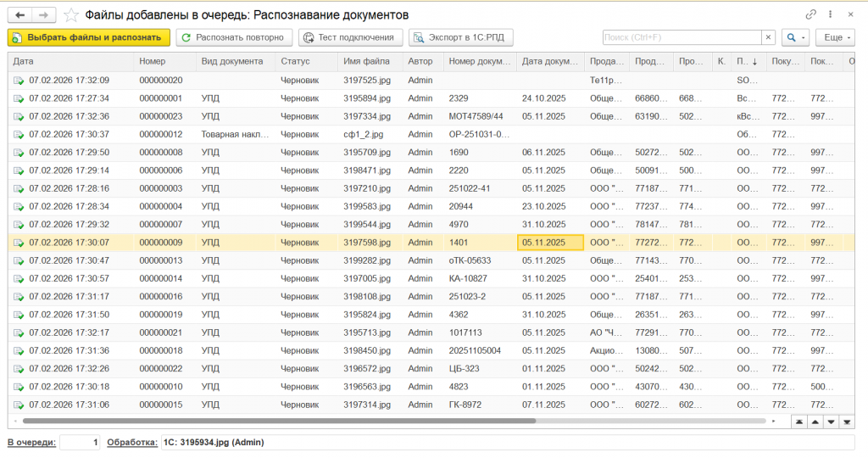Screen dimensions: 868x458
Task: Sort by Вид документа column header
Action: click(x=236, y=61)
